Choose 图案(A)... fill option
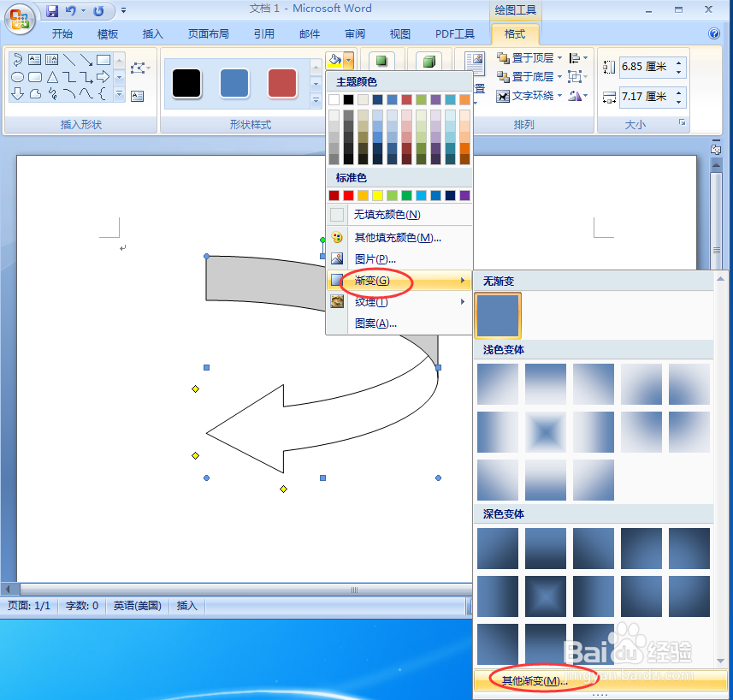Viewport: 733px width, 700px height. (399, 323)
